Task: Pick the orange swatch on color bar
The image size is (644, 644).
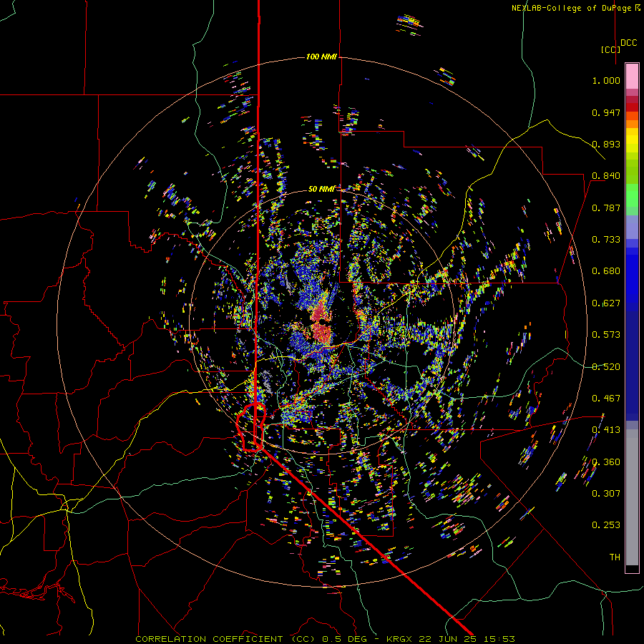Action: click(x=632, y=124)
